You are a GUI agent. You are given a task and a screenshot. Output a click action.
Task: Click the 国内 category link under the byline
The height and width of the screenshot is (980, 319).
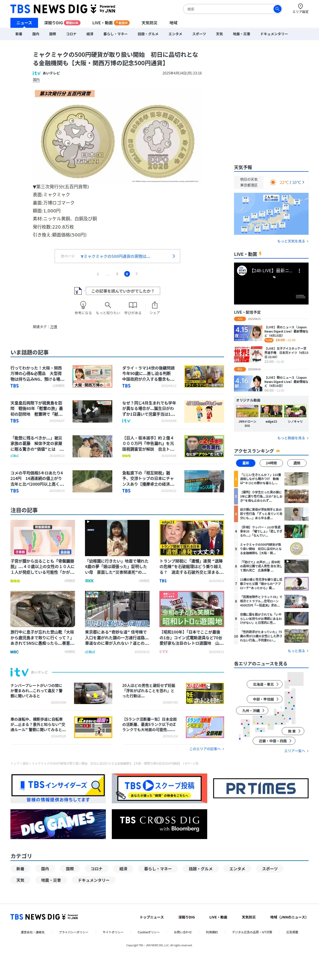coord(36,80)
